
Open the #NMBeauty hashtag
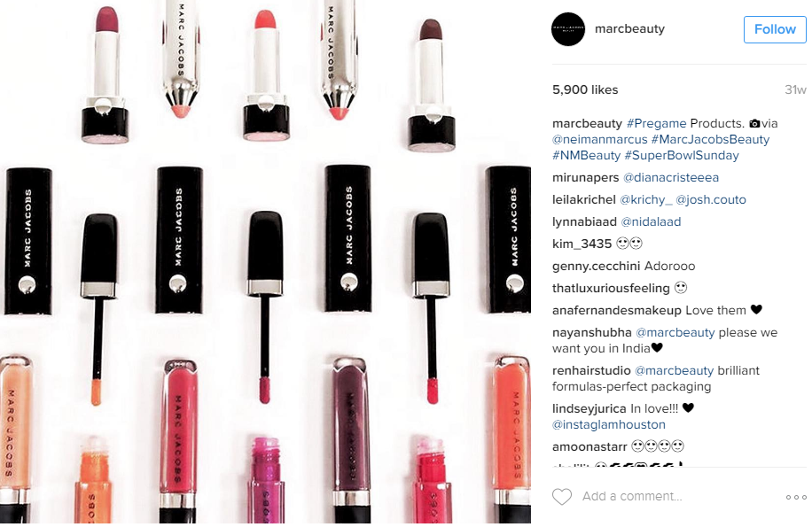click(586, 156)
